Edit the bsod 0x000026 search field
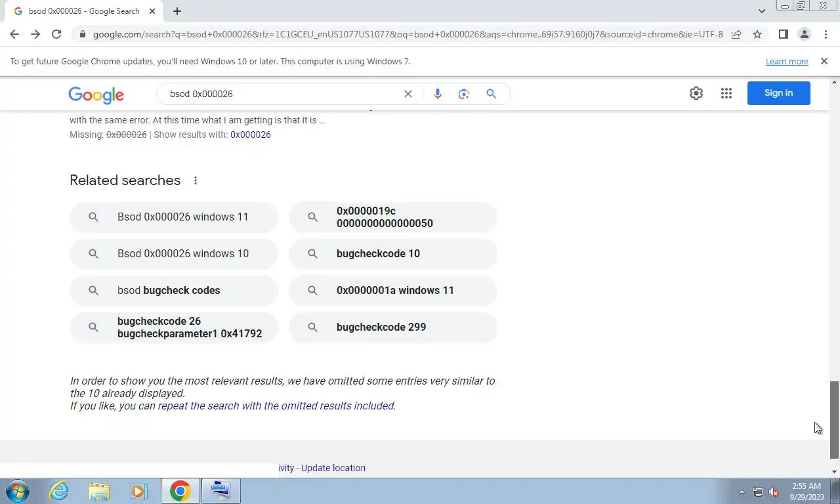Screen dimensions: 840x504 [282, 94]
